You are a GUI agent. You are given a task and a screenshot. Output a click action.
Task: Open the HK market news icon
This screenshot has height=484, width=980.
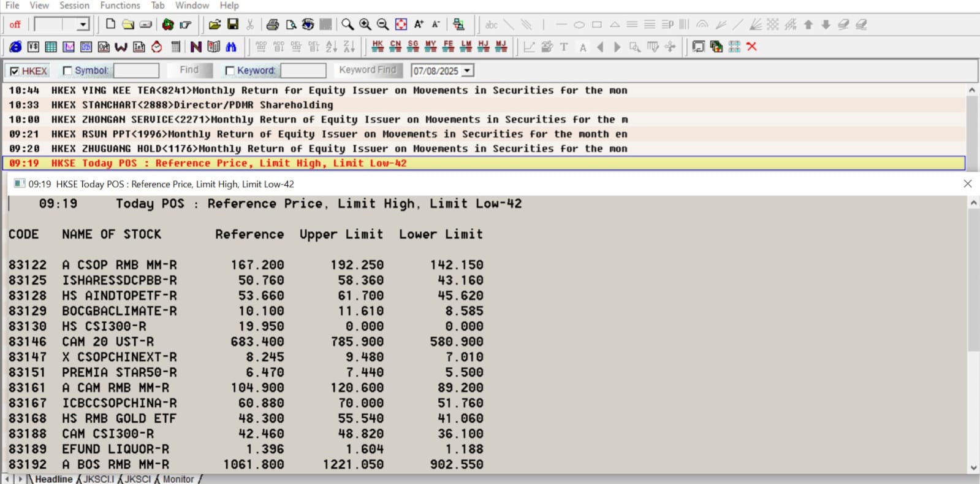click(x=378, y=47)
